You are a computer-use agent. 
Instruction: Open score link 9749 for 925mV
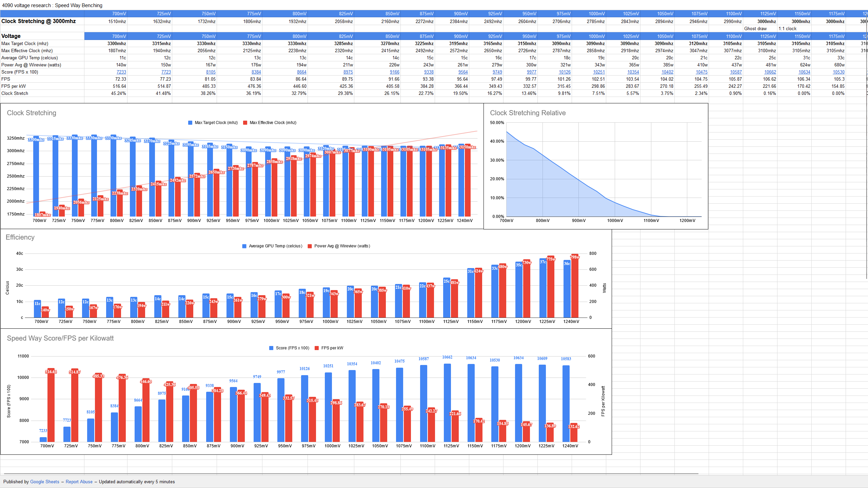pyautogui.click(x=497, y=72)
